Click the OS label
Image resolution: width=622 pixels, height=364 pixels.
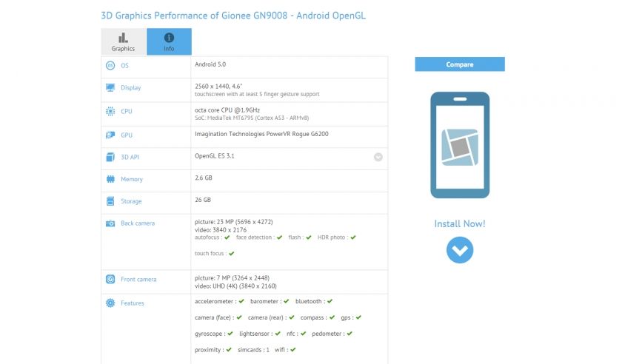pyautogui.click(x=124, y=66)
